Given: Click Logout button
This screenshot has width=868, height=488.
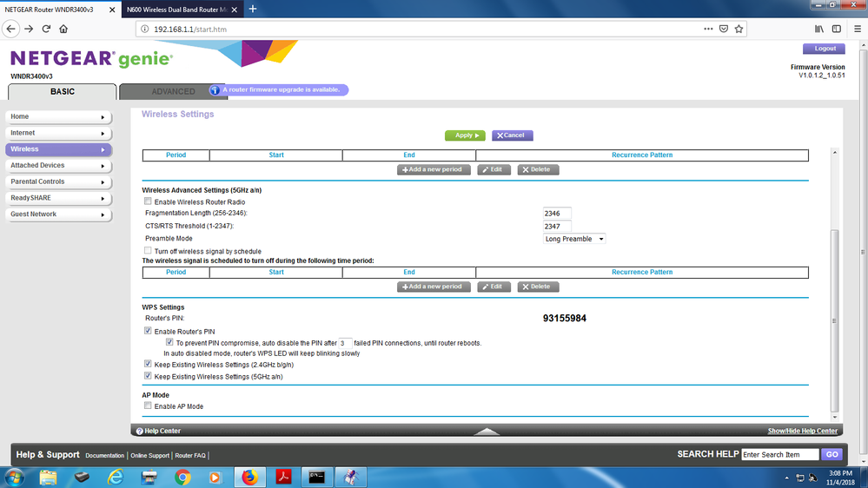Looking at the screenshot, I should [x=824, y=49].
